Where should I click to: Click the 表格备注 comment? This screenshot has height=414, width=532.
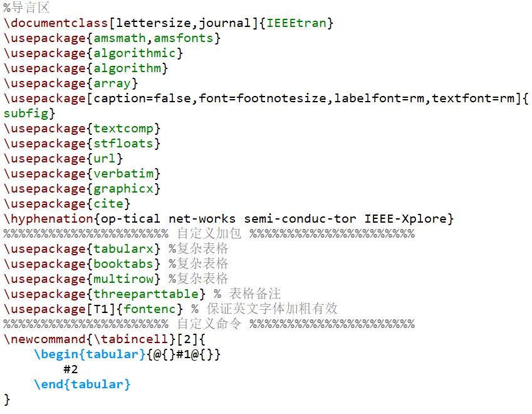(255, 294)
